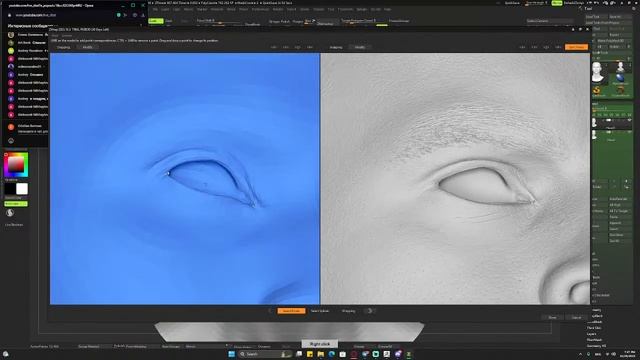Click Cancel in the ZWrap dialog
The image size is (640, 360).
[x=576, y=318]
